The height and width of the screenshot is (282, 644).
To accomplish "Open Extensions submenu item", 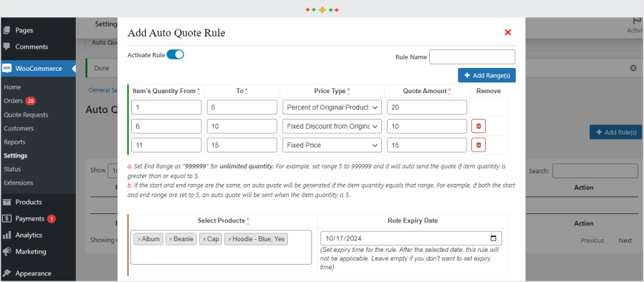I will (x=19, y=183).
